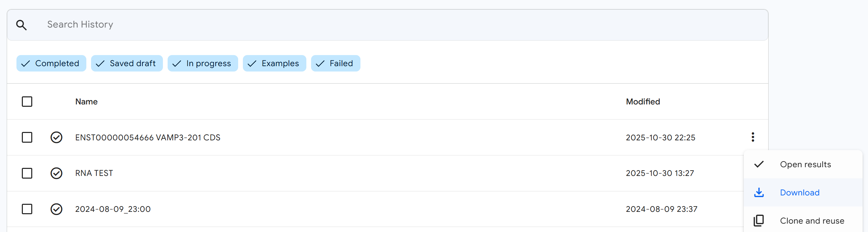Click the Clone and reuse copy icon

pyautogui.click(x=758, y=221)
